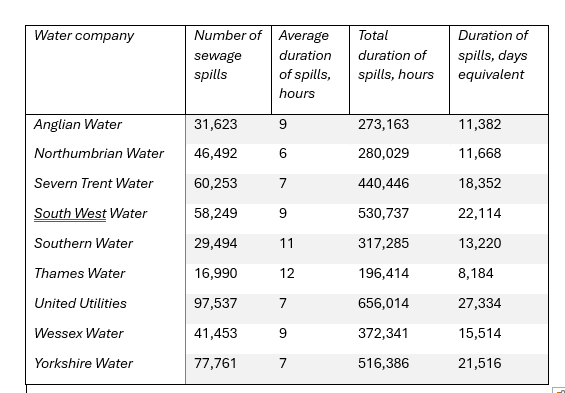Viewport: 565px width, 393px height.
Task: Click Severn Trent Water's total hours 440,446
Action: coord(383,183)
